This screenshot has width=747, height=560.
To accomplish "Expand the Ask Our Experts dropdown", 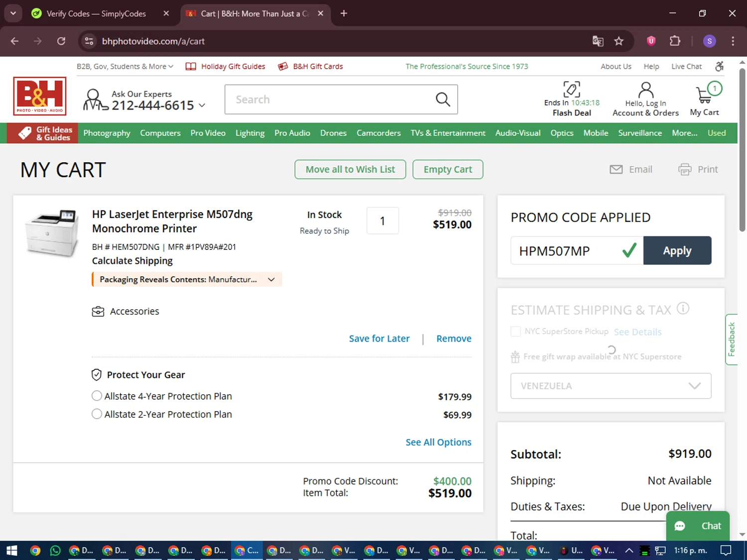I will click(202, 105).
